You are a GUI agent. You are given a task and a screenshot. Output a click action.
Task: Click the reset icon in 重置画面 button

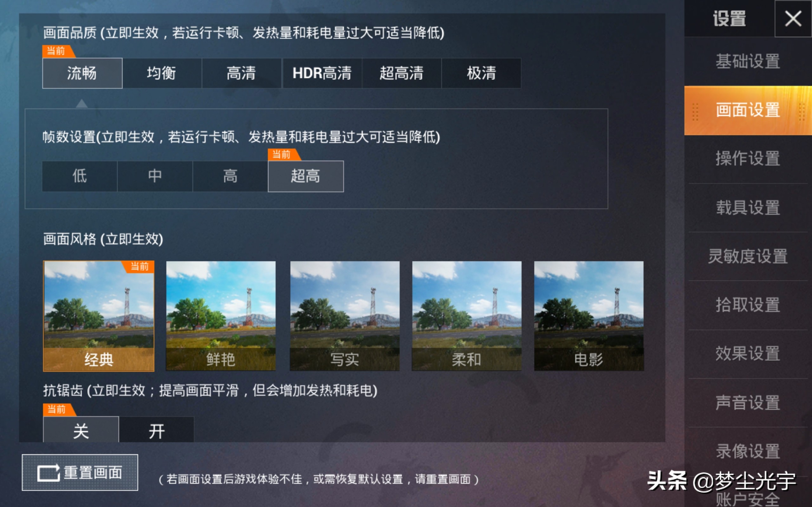pos(48,473)
